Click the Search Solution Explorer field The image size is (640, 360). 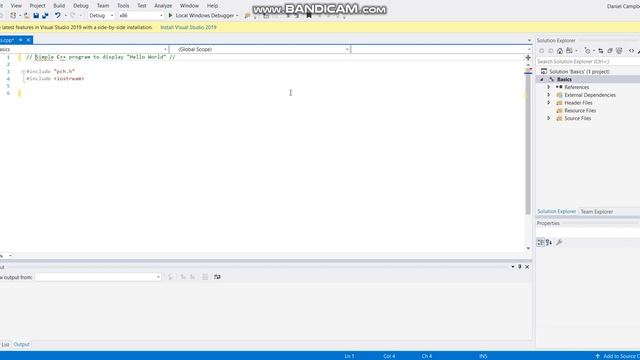click(588, 61)
